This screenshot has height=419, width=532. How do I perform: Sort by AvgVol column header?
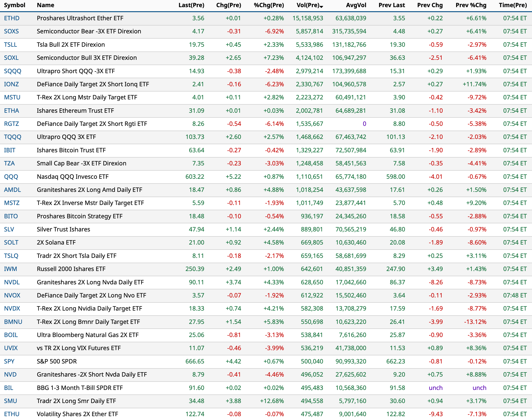click(x=356, y=5)
